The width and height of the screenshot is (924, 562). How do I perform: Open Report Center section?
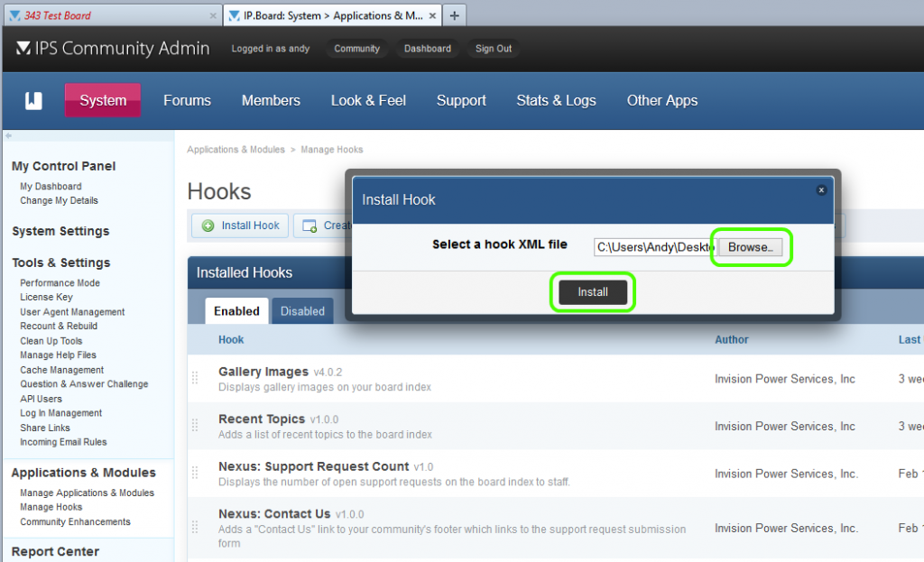click(x=55, y=551)
